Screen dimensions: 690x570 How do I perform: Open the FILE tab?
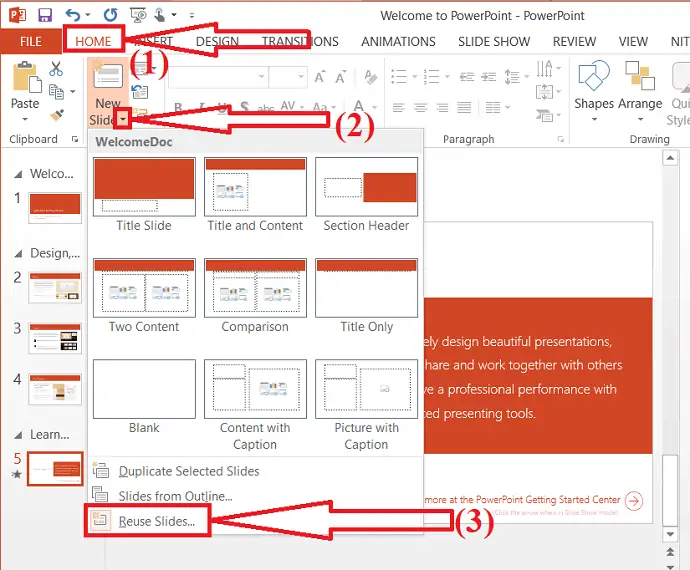[31, 41]
